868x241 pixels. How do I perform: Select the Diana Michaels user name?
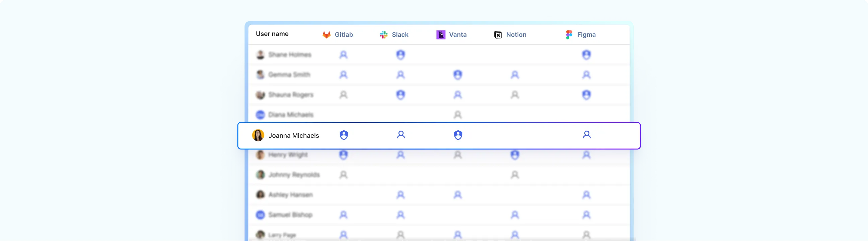click(x=291, y=115)
